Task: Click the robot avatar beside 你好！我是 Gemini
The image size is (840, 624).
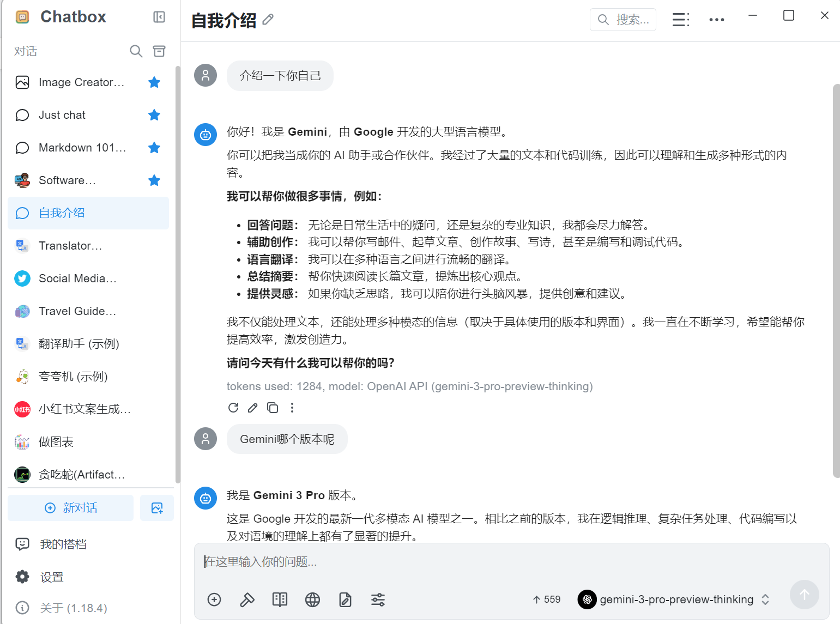Action: coord(206,135)
